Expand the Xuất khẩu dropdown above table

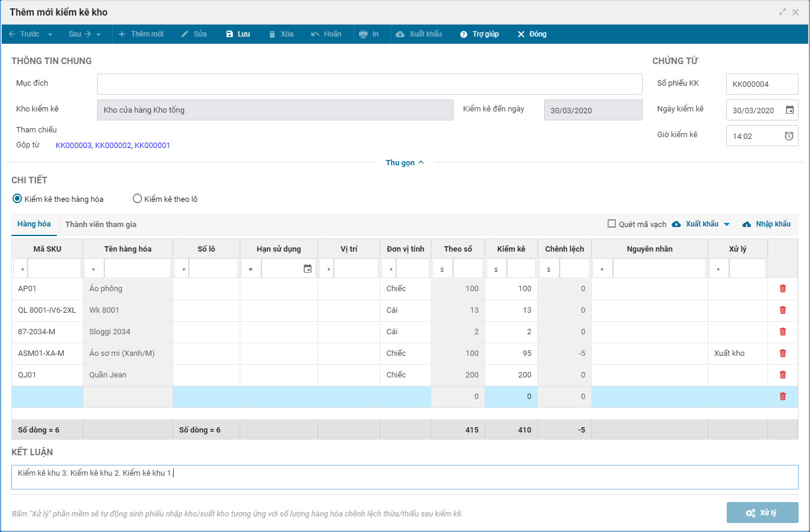(727, 224)
